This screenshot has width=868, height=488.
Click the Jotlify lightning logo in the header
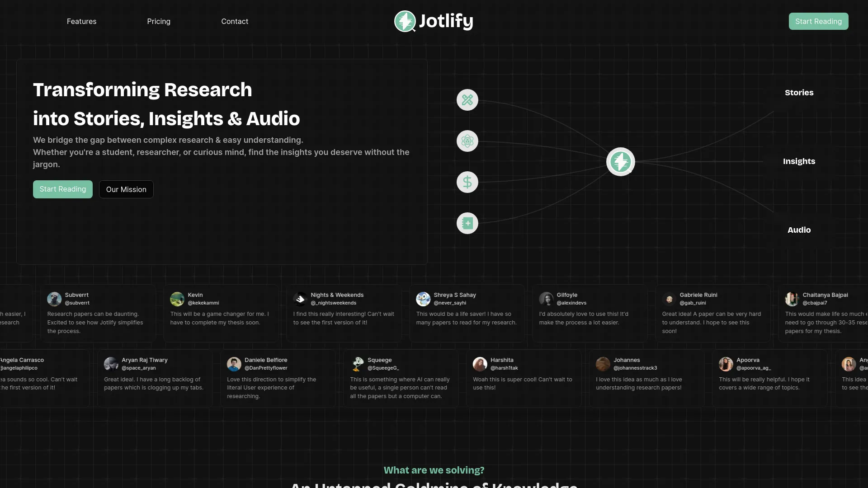click(406, 21)
